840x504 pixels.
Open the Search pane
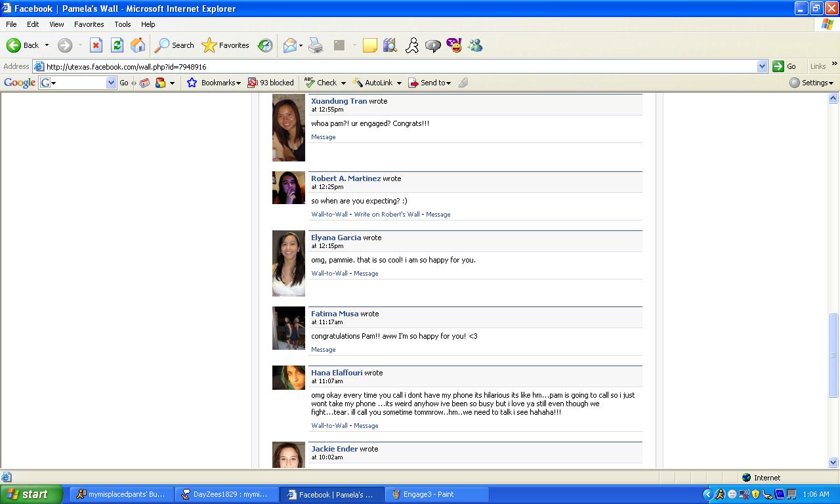point(174,45)
